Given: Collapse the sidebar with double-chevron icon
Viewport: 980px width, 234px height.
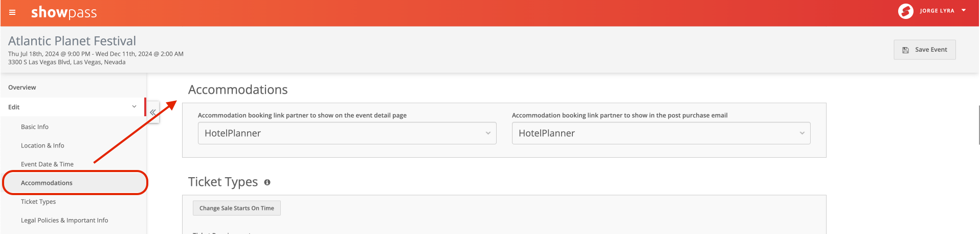Looking at the screenshot, I should [153, 112].
